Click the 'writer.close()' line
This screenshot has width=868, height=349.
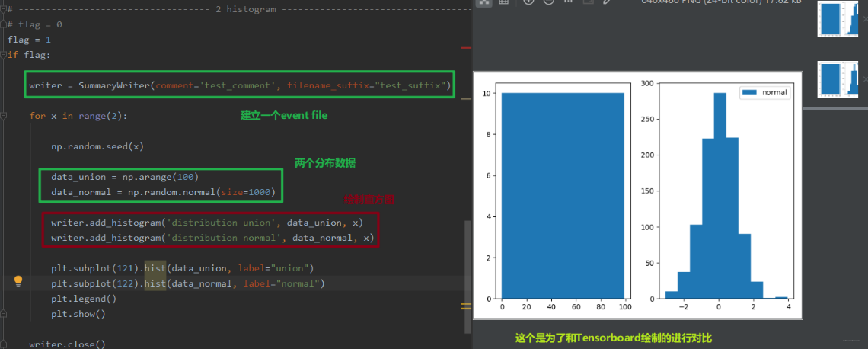[x=67, y=344]
